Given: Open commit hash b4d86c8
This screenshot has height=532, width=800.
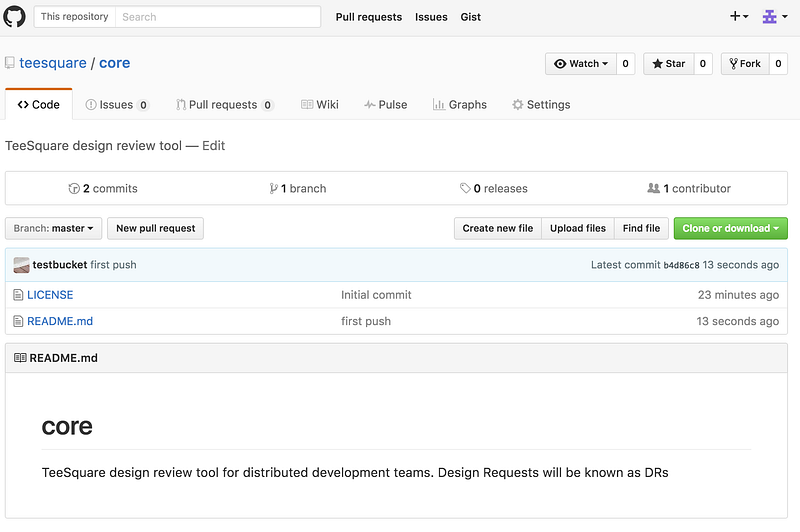Looking at the screenshot, I should click(x=681, y=265).
